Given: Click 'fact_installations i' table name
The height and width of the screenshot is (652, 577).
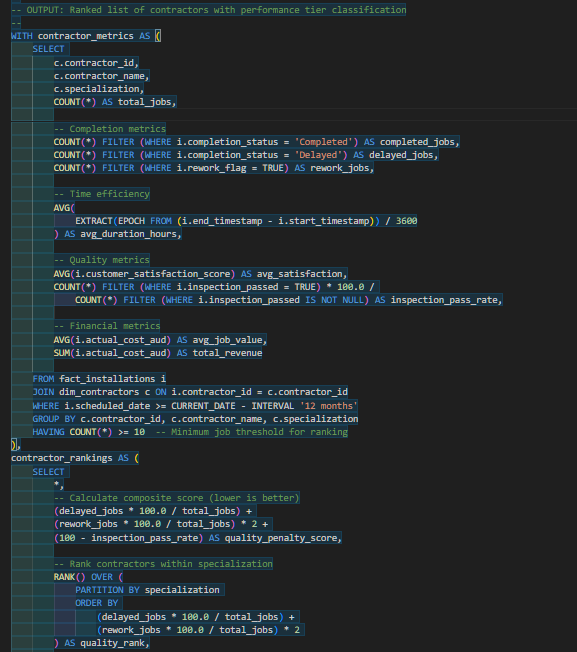Looking at the screenshot, I should [x=113, y=379].
